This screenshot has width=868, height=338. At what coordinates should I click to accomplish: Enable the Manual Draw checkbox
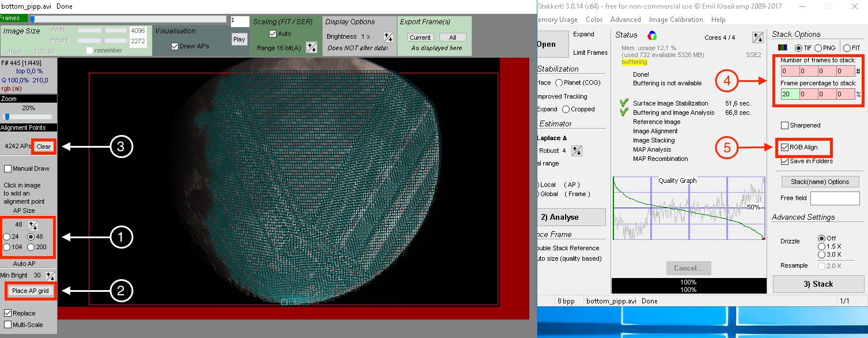point(8,169)
